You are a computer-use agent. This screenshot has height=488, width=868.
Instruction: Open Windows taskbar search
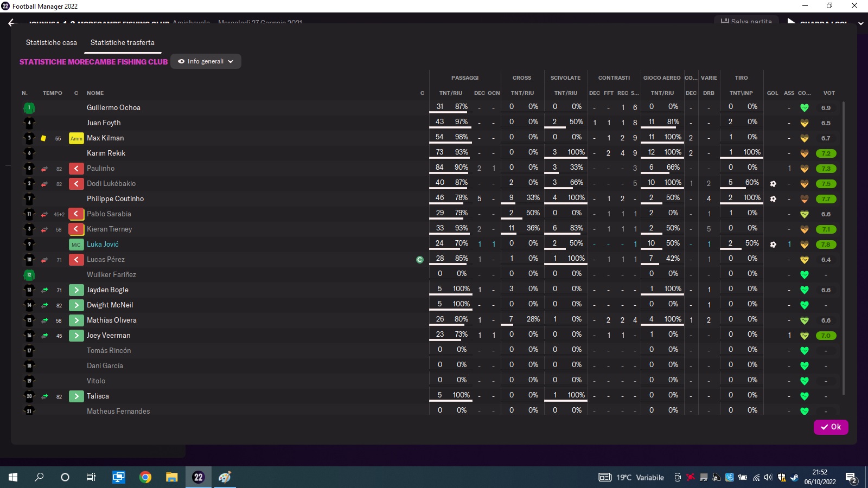coord(39,477)
